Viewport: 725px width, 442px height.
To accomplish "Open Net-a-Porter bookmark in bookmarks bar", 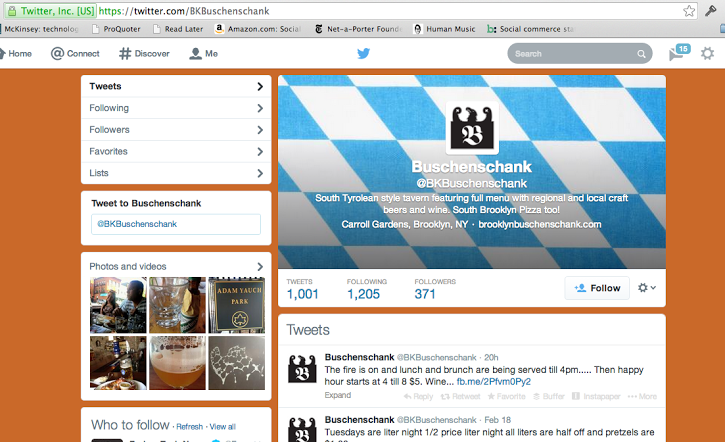I will point(358,29).
